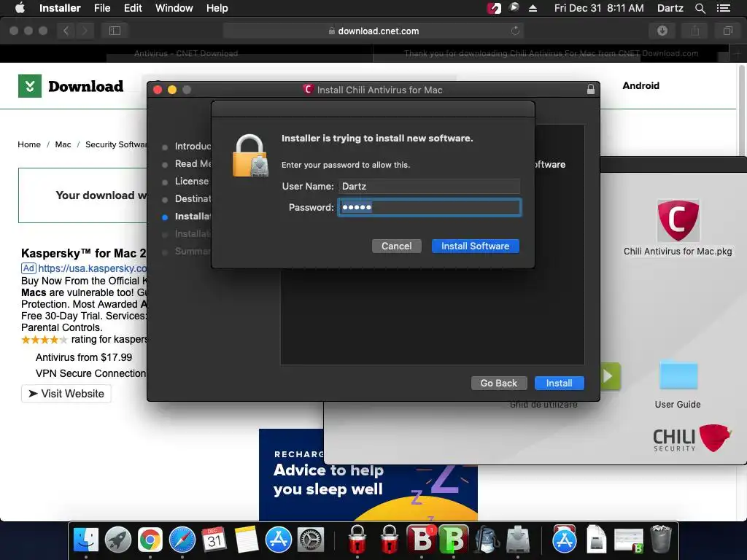Open the Window menu

pos(174,8)
